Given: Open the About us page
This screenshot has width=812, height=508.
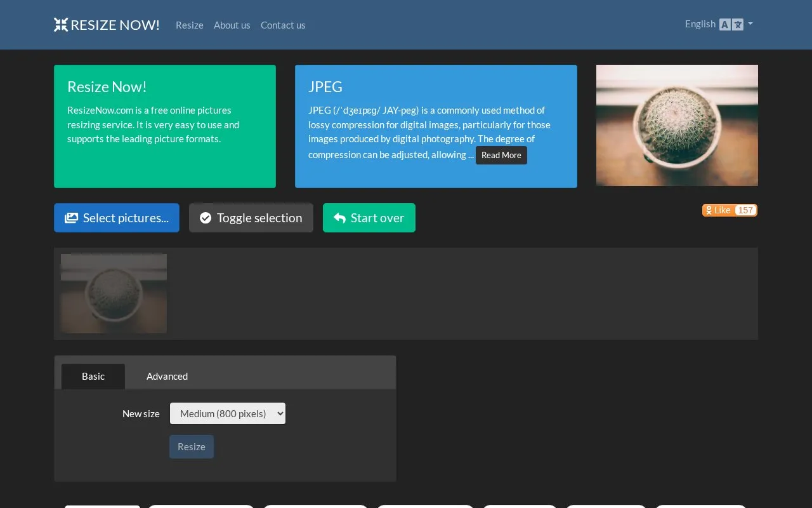Looking at the screenshot, I should 232,25.
